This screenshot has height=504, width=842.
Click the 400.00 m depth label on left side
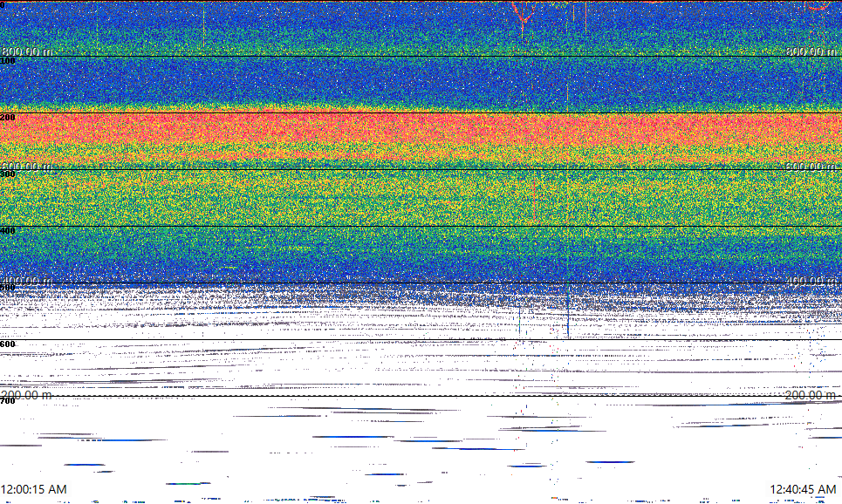pyautogui.click(x=27, y=281)
